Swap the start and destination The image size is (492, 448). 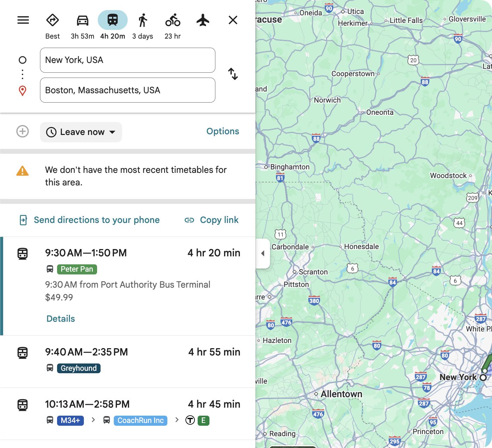click(233, 74)
